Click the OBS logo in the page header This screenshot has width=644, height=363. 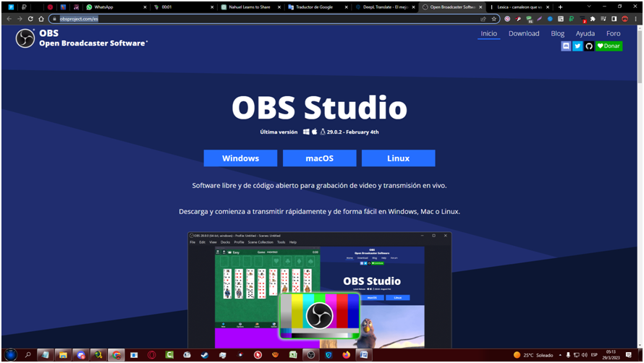coord(25,38)
